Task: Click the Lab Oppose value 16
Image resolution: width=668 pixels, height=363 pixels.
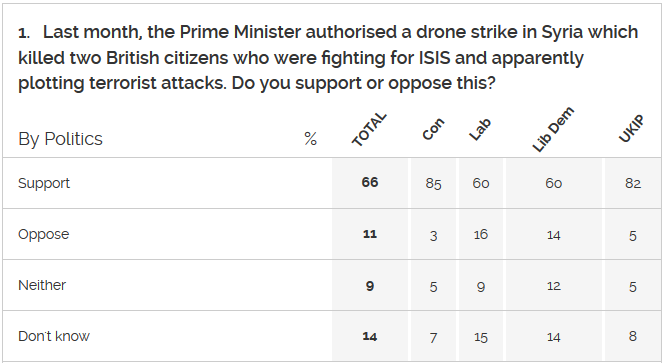Action: (481, 234)
